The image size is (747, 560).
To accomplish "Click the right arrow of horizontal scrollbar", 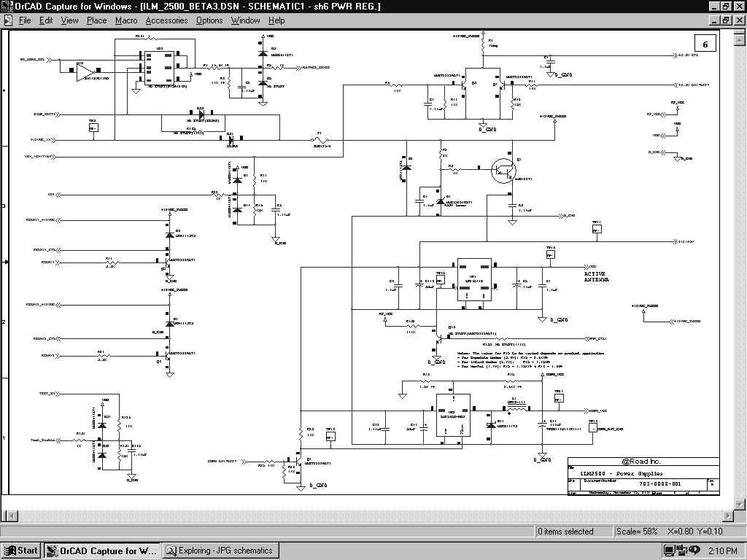I will coord(727,516).
